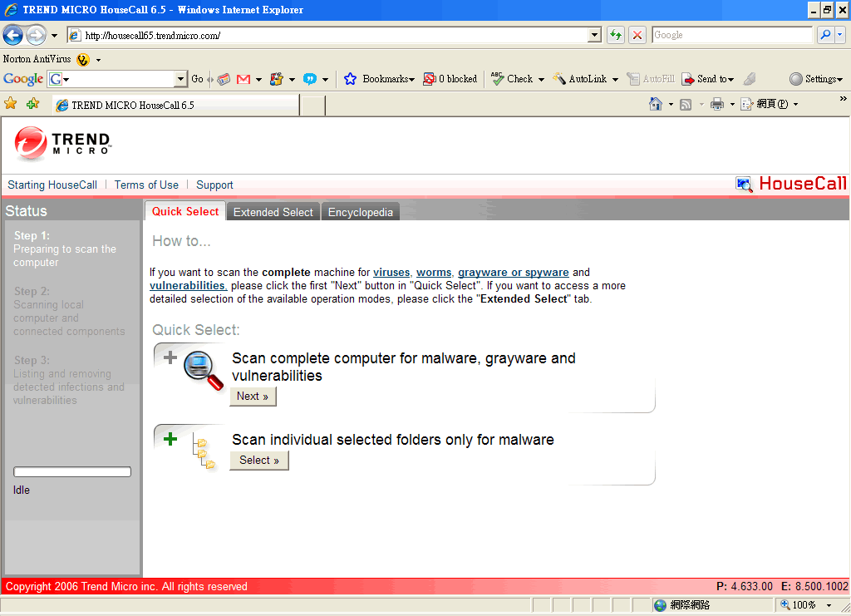Select the TREND MICRO HouseCall 6.5 browser tab

tap(176, 105)
